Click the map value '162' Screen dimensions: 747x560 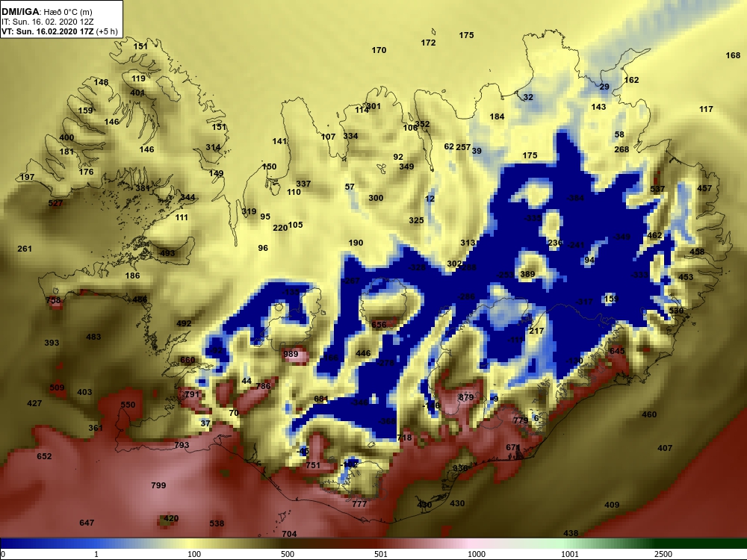tap(632, 80)
